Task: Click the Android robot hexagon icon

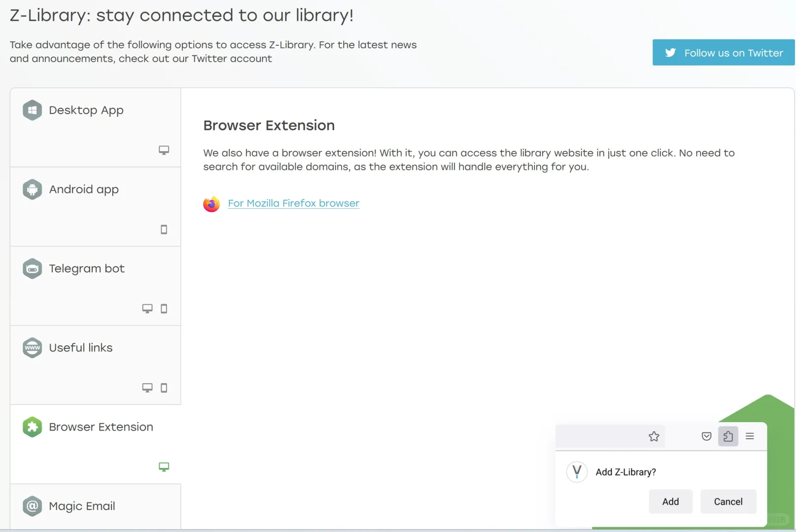Action: point(32,190)
